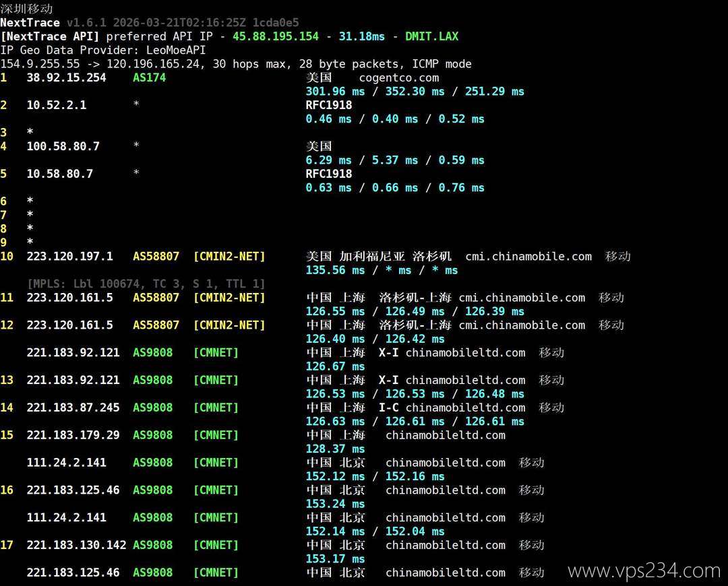The height and width of the screenshot is (586, 728).
Task: Click the 深圳移动 title text
Action: pos(26,9)
